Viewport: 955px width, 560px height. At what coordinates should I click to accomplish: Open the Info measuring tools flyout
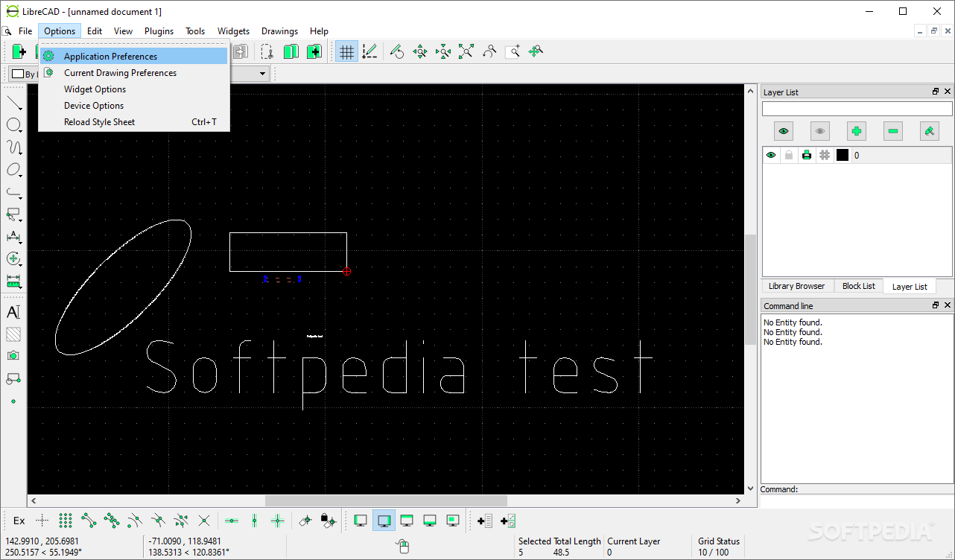[x=13, y=281]
